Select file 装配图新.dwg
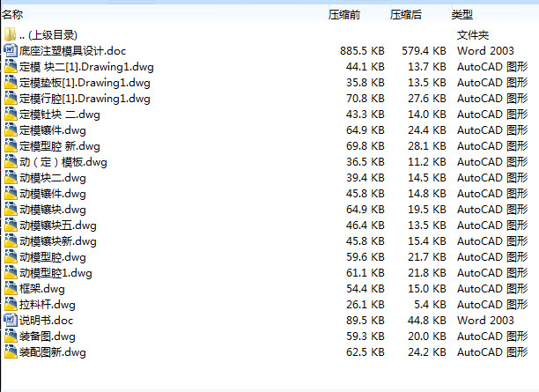The width and height of the screenshot is (539, 392). (53, 352)
